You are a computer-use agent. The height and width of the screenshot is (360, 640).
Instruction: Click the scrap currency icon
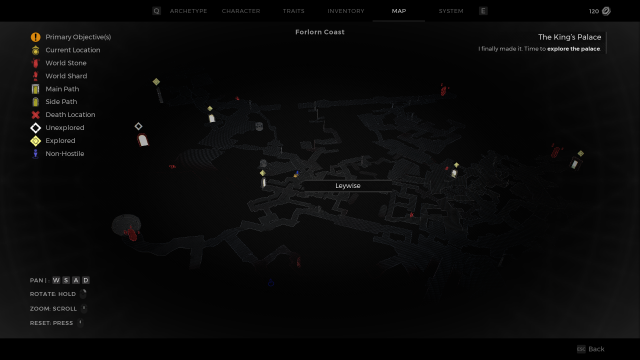tap(606, 11)
